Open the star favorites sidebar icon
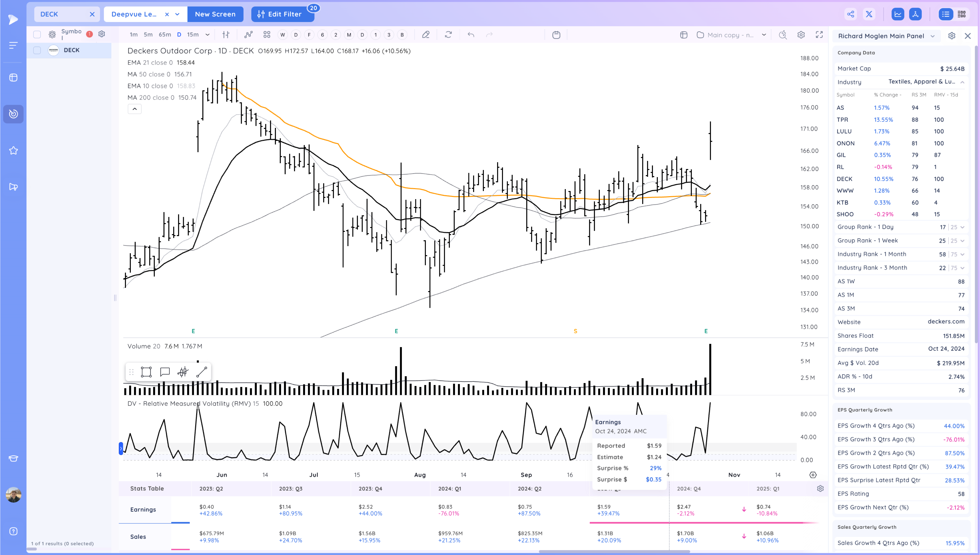The height and width of the screenshot is (555, 980). tap(13, 151)
